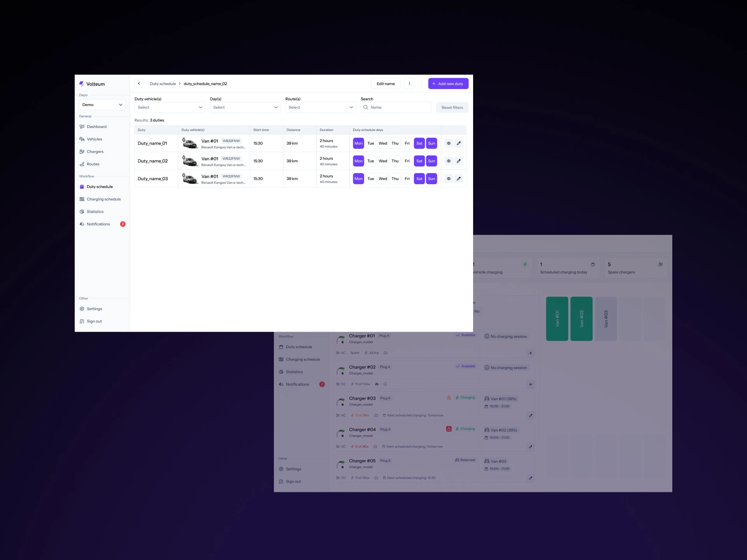Click the back arrow next to the breadcrumb
This screenshot has width=747, height=560.
click(x=139, y=84)
